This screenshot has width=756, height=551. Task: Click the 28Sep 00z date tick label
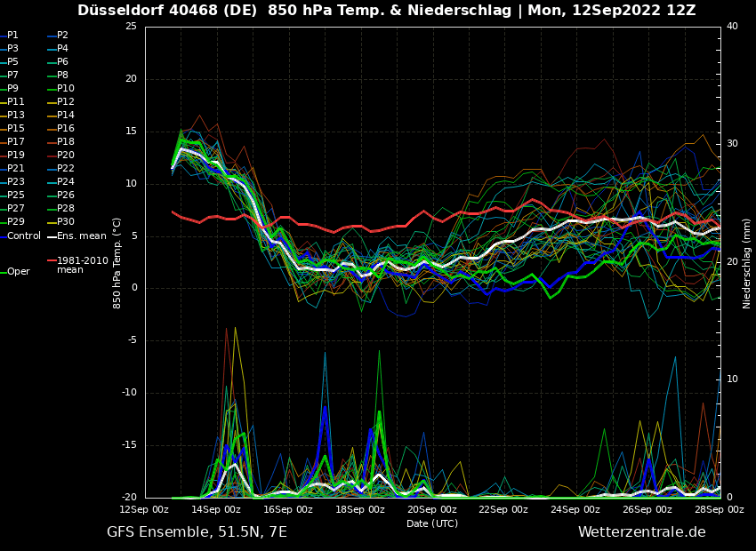click(719, 509)
